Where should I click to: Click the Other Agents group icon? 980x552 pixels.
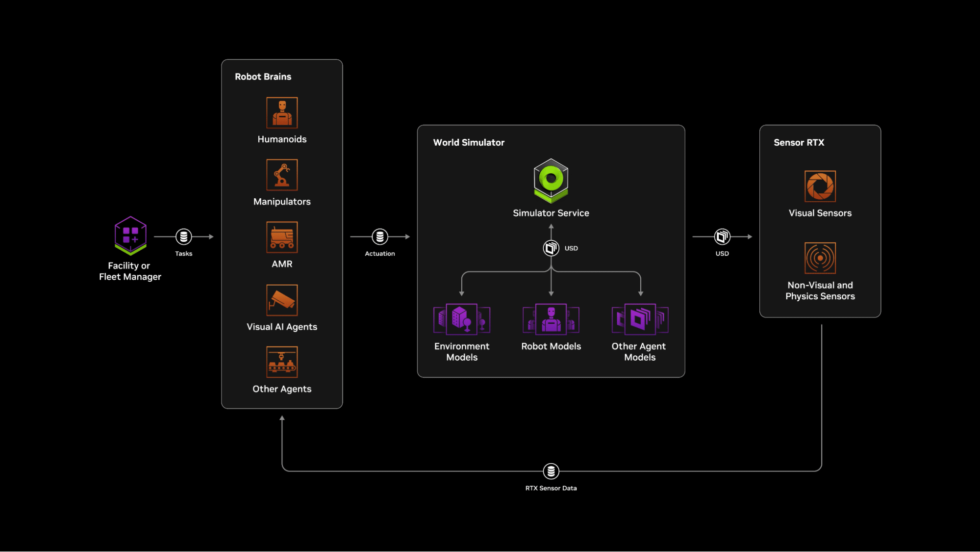click(x=281, y=362)
